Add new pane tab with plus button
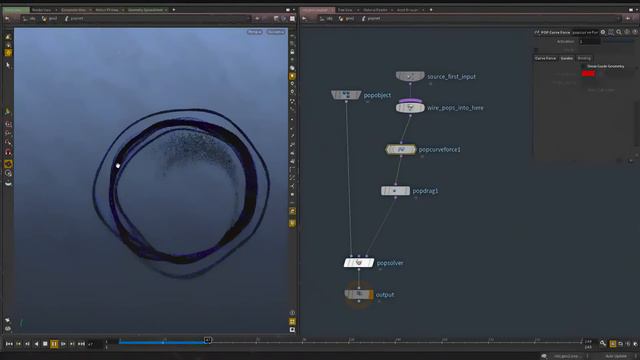This screenshot has width=640, height=360. click(x=174, y=10)
